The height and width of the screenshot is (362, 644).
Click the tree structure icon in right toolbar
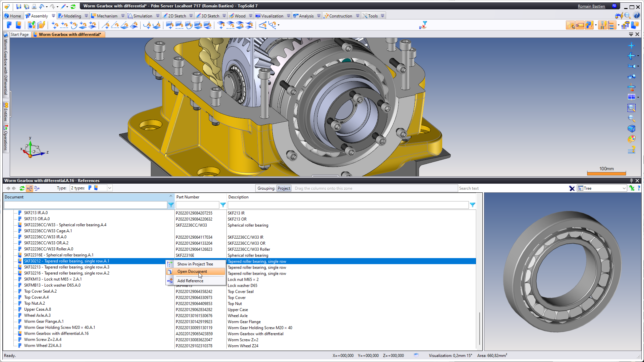(x=611, y=25)
